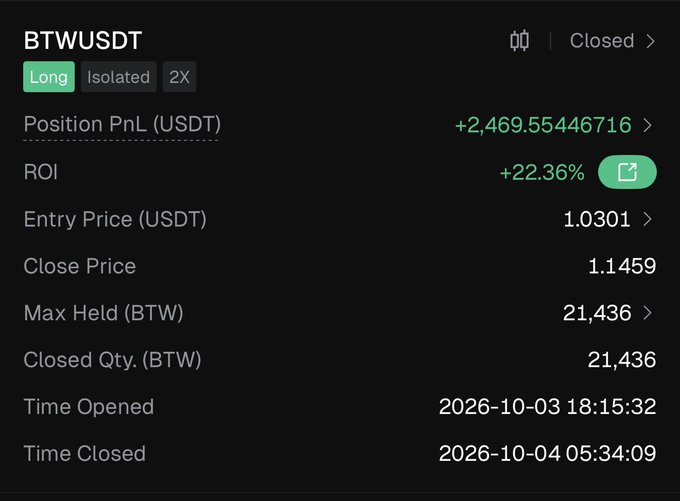Tap the 1.1459 close price value
This screenshot has height=501, width=680.
622,266
